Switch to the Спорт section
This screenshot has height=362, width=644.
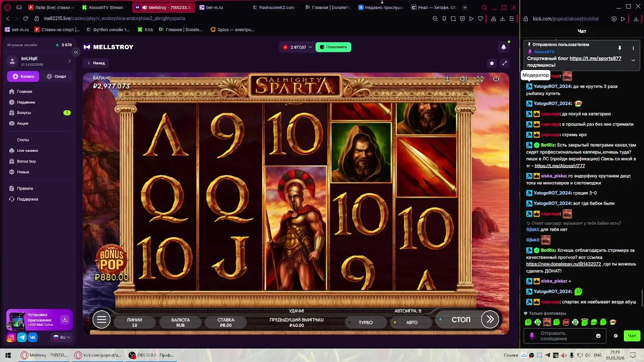coord(56,76)
